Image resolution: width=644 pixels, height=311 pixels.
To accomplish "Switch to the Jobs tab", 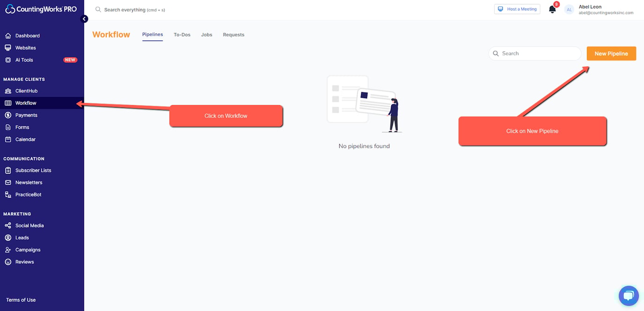I will [x=206, y=34].
